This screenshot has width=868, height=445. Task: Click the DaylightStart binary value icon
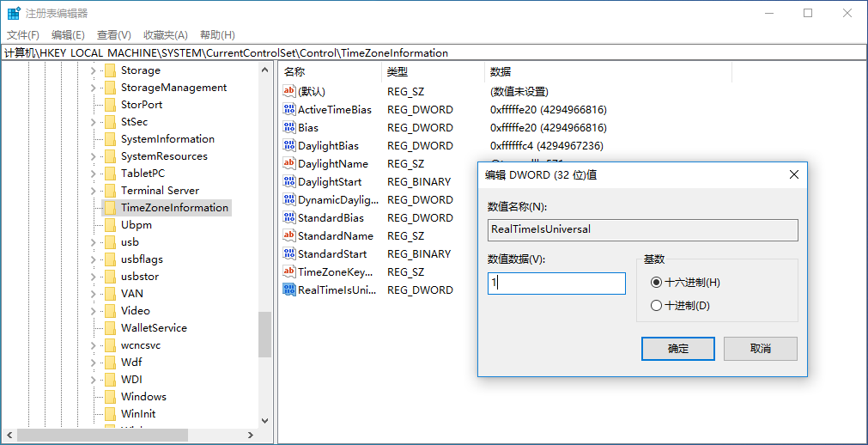point(289,182)
